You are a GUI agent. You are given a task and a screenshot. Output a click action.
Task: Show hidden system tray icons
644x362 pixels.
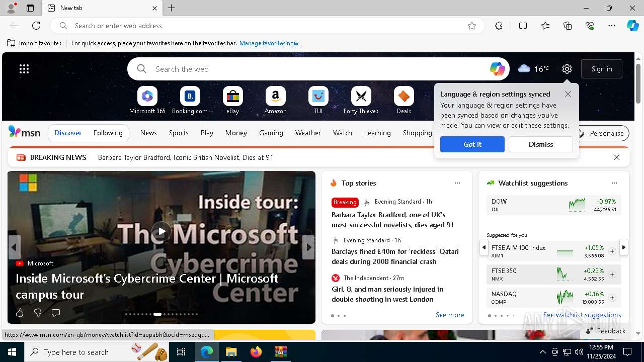[542, 352]
